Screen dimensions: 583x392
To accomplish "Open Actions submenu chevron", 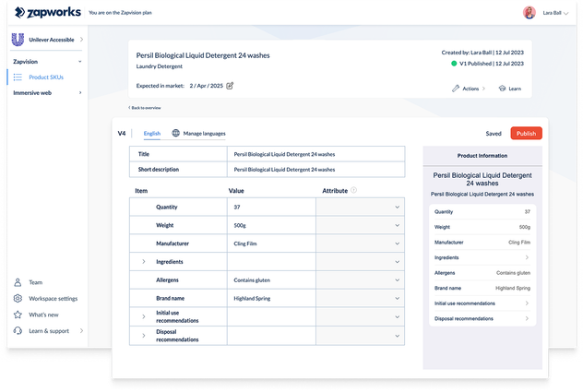I will coord(483,89).
